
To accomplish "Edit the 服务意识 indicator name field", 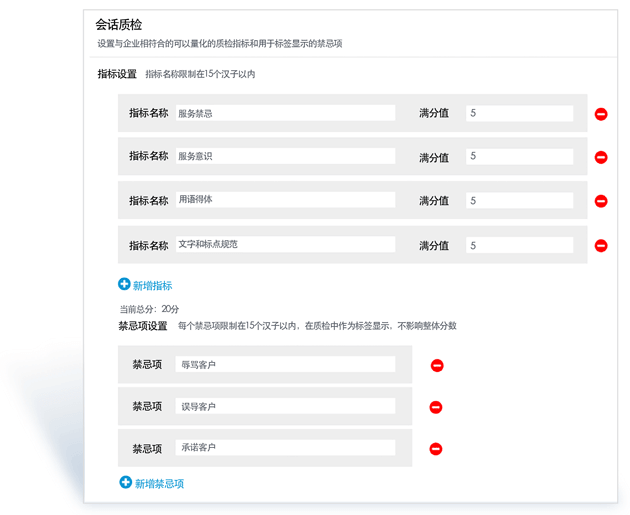I will [285, 156].
